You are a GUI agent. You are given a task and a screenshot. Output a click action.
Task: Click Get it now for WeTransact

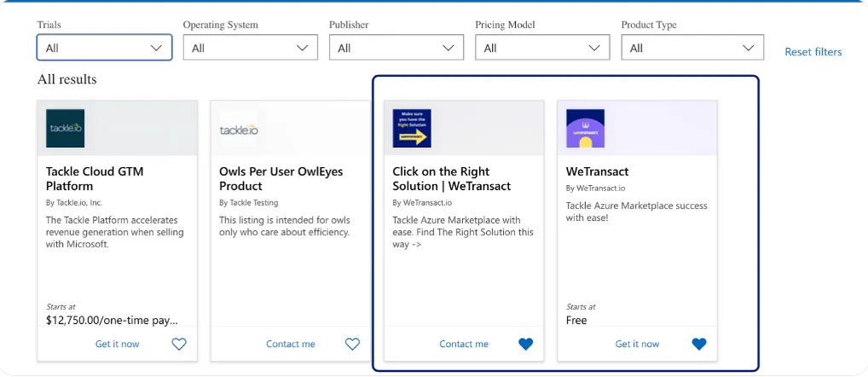(637, 344)
